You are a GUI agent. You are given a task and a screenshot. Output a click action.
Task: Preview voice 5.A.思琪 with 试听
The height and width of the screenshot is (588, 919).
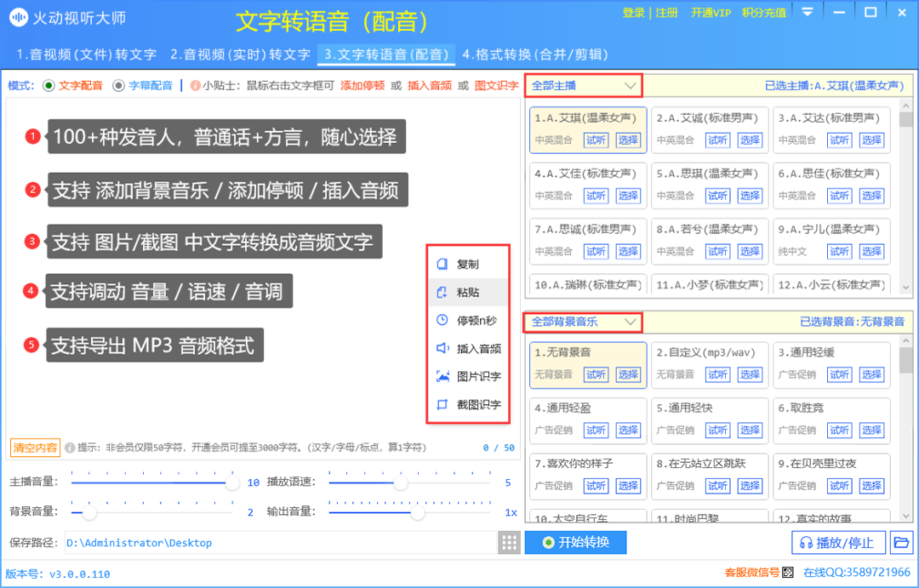(717, 196)
